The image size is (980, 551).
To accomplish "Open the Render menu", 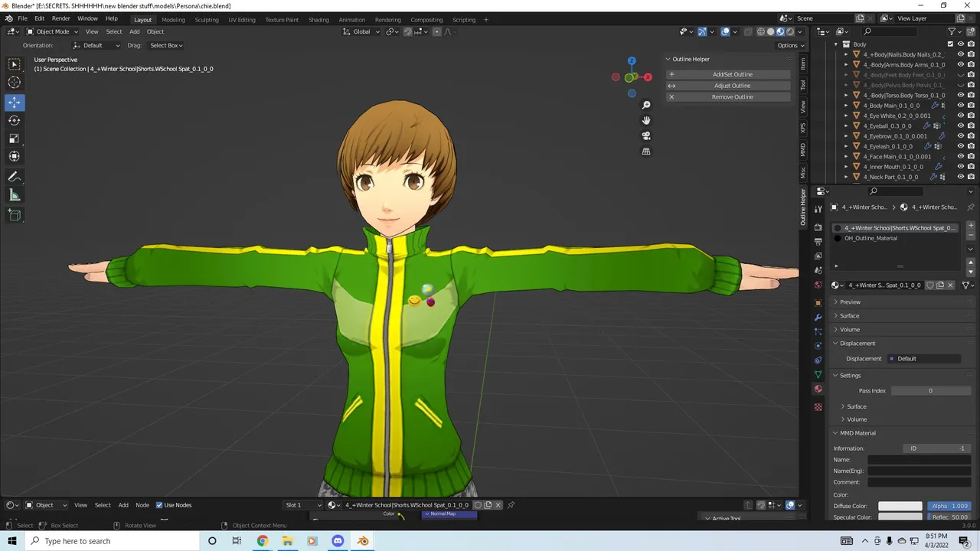I will [x=60, y=18].
